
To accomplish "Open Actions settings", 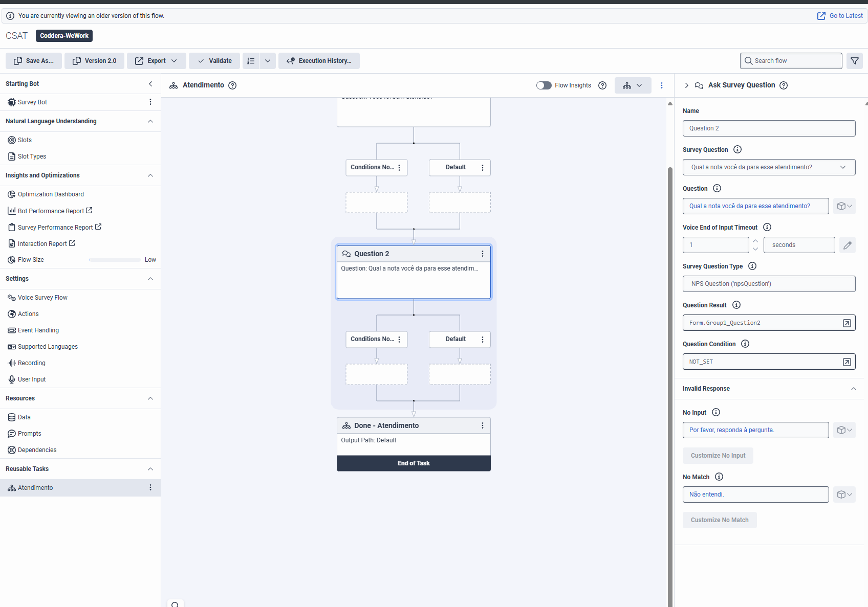I will (28, 314).
